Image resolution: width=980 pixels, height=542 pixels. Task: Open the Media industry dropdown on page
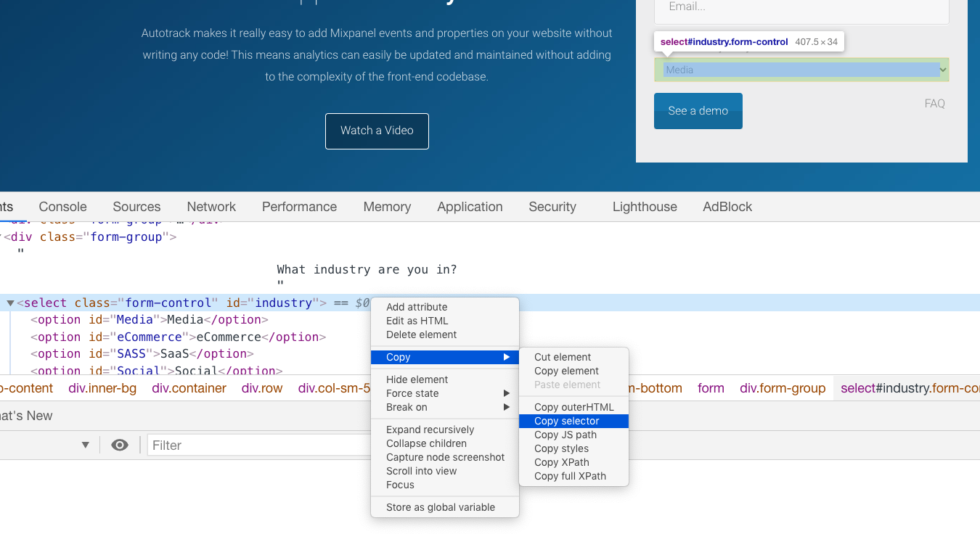(x=801, y=70)
